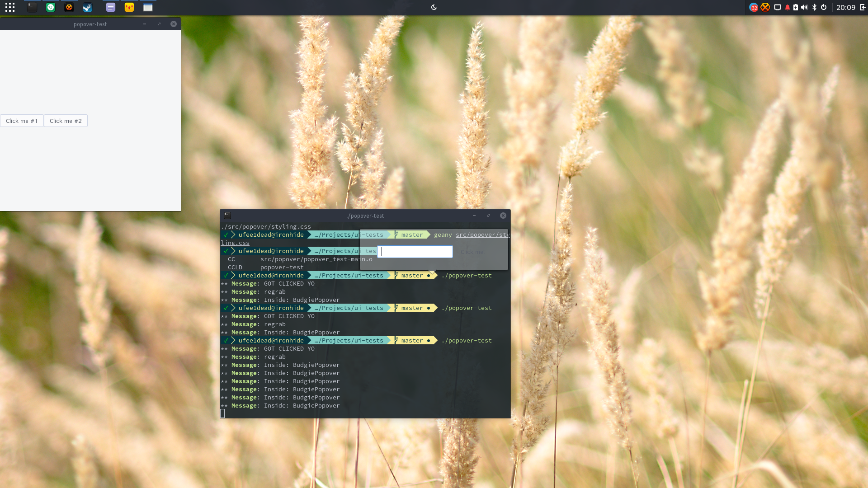Launch Steam from the panel
The image size is (868, 488).
87,7
